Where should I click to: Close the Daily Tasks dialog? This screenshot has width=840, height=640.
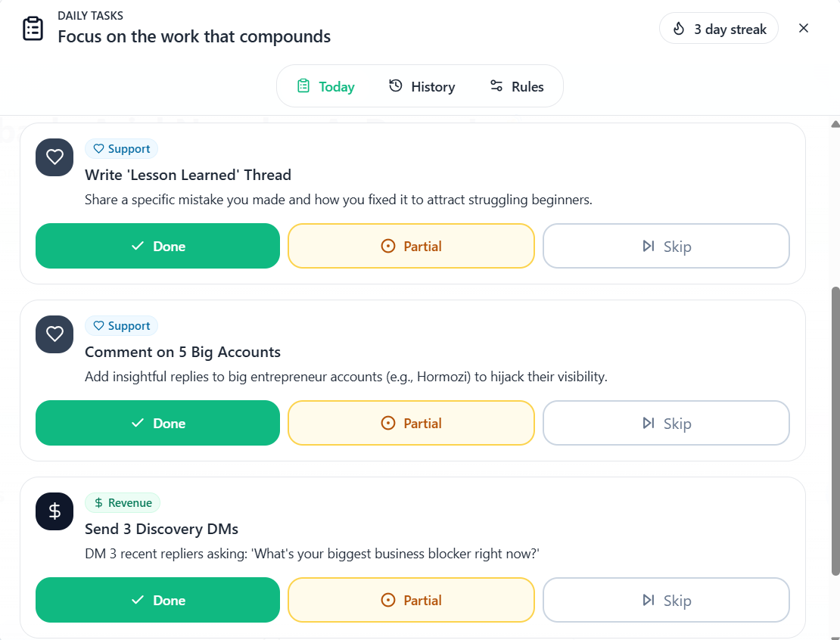[x=804, y=28]
